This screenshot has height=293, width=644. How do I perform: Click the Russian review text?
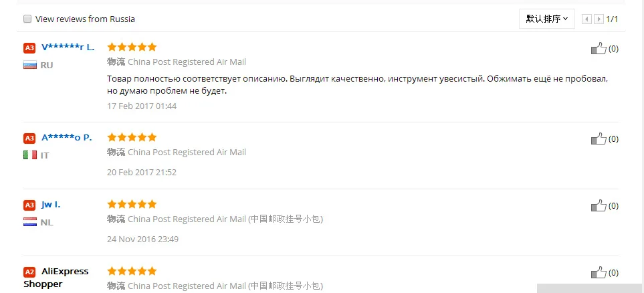(x=357, y=85)
